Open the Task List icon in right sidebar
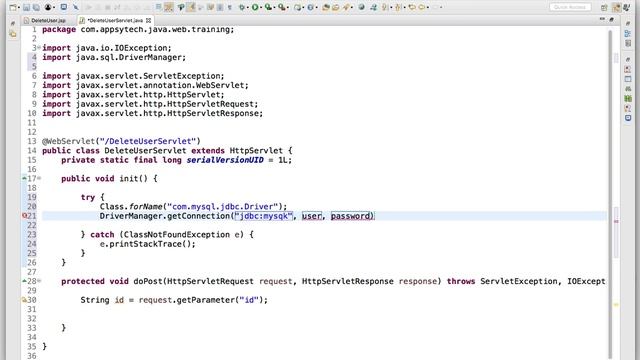This screenshot has width=640, height=360. click(628, 43)
